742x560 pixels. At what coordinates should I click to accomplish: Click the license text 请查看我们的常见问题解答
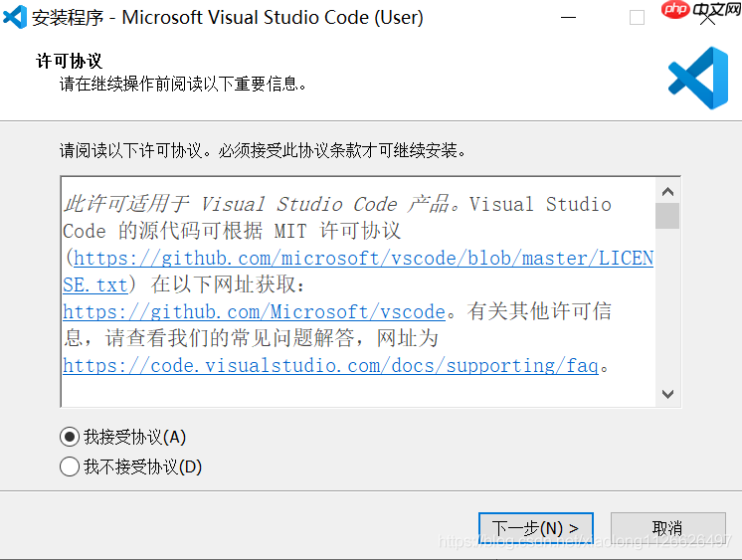tap(230, 338)
